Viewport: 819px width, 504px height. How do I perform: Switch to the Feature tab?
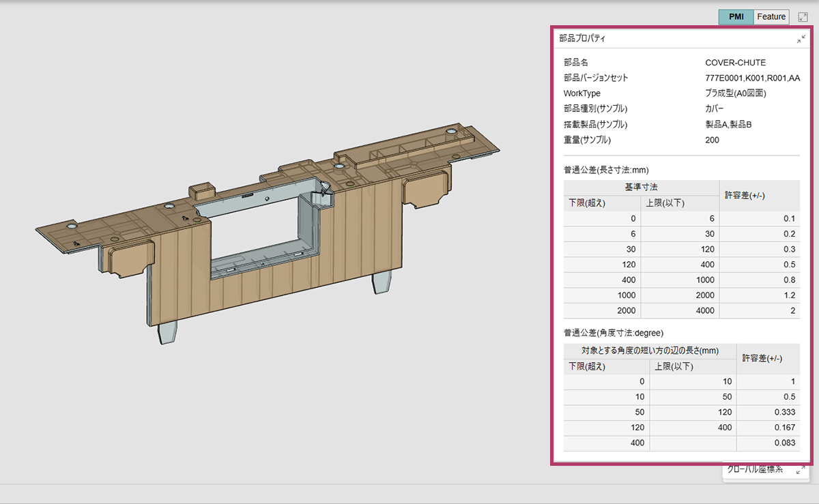click(771, 17)
